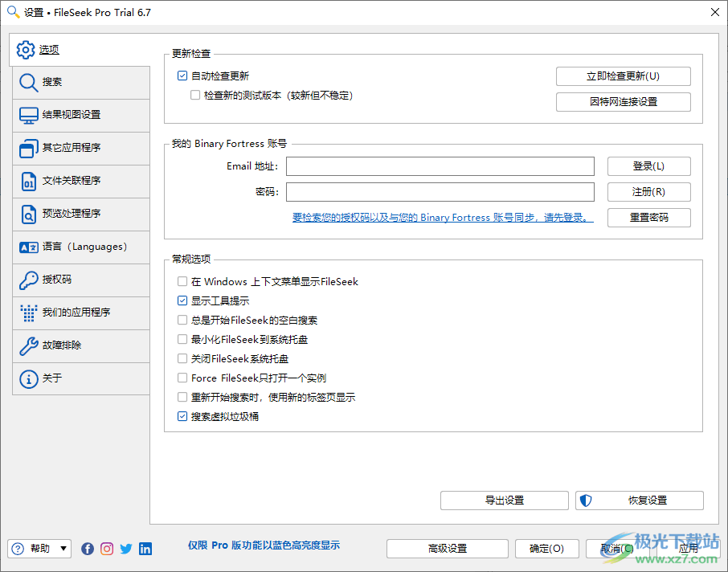728x572 pixels.
Task: Click the dotted grid icon for 我们的应用程序
Action: [x=28, y=313]
